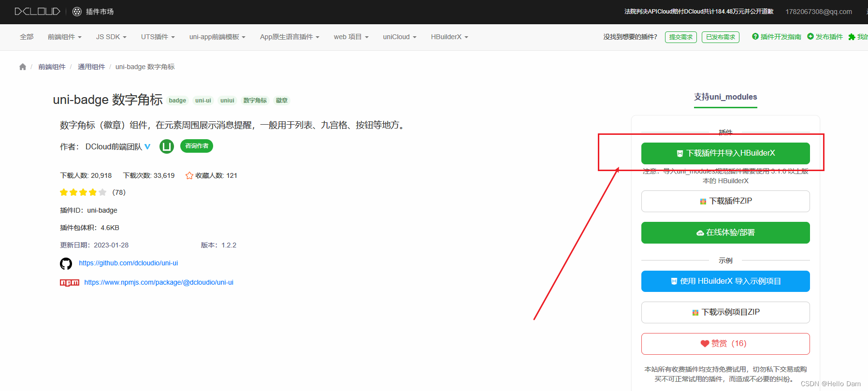
Task: Click 已发布需求 button
Action: 721,37
